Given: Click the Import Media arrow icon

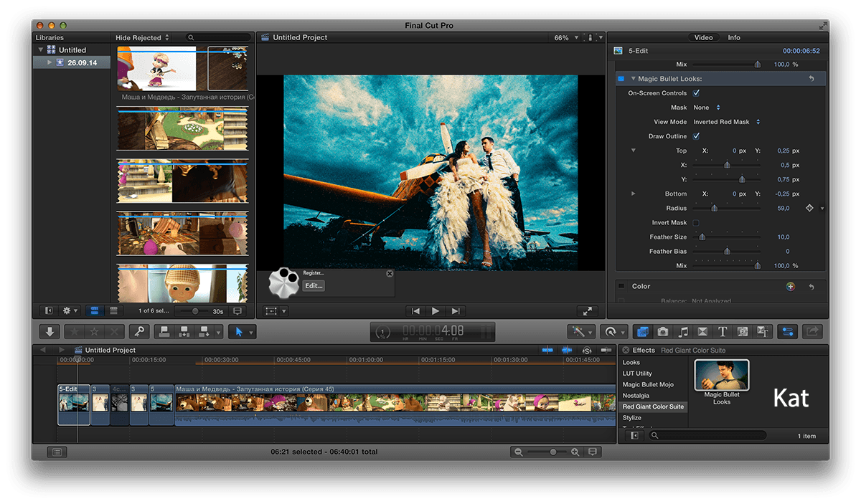Looking at the screenshot, I should pos(50,332).
